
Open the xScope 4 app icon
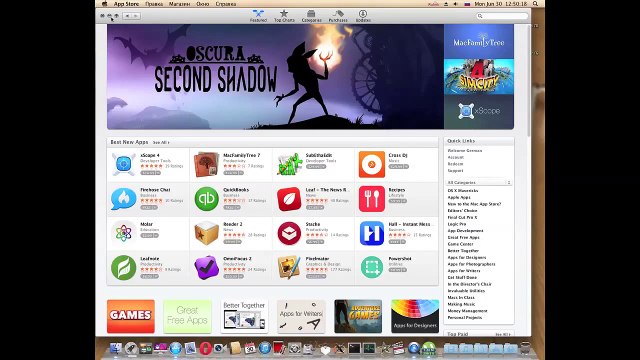(x=123, y=164)
